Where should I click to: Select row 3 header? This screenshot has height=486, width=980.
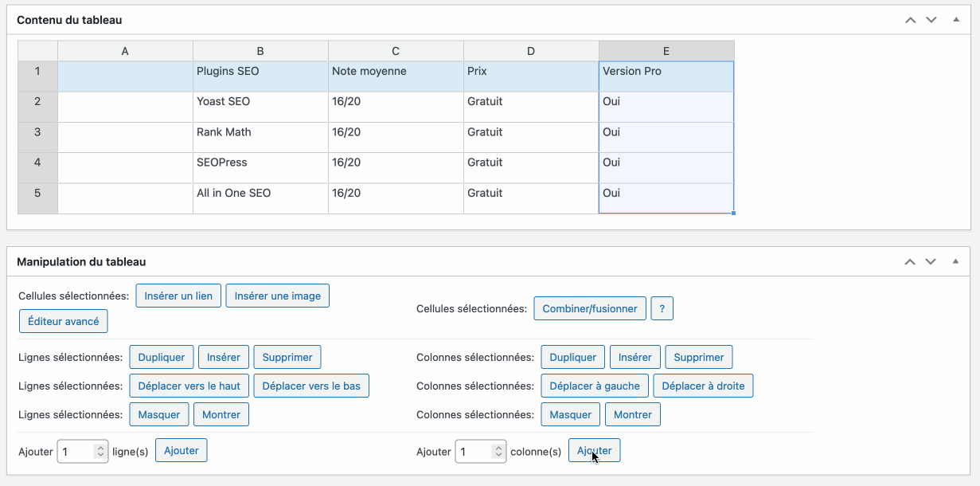[37, 137]
